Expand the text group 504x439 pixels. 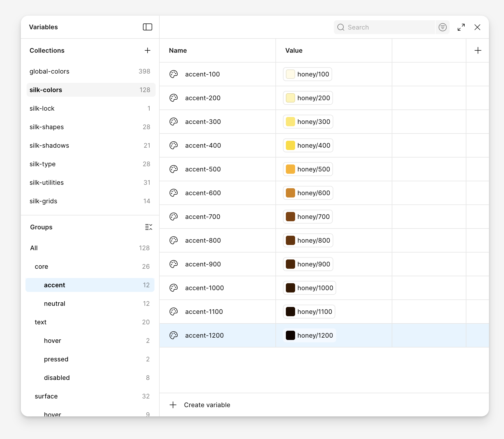[x=41, y=322]
